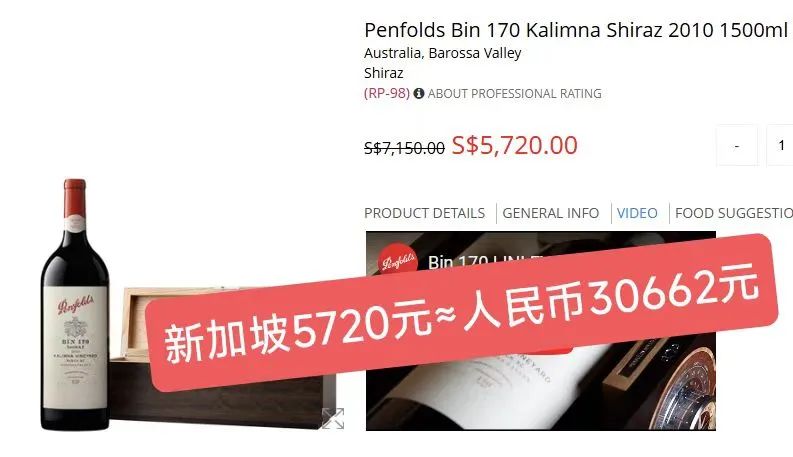Click the Penfolds wine bottle image
Screen dimensions: 793x457
coord(75,304)
